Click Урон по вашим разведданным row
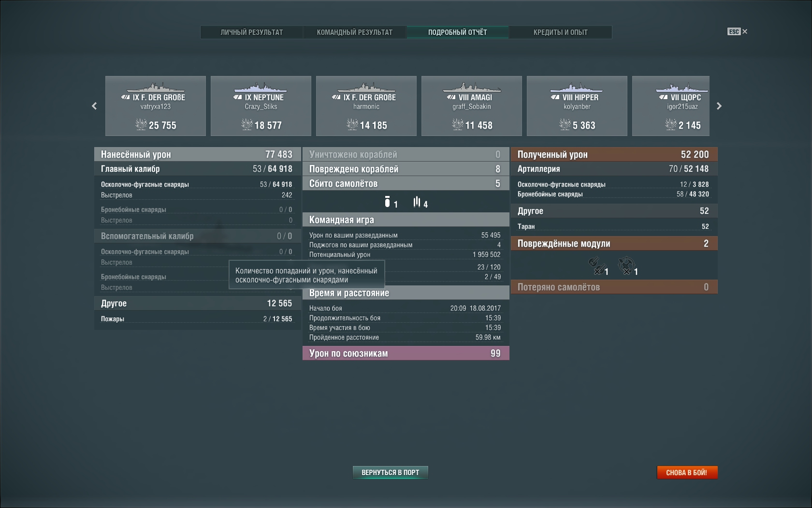 pyautogui.click(x=405, y=235)
